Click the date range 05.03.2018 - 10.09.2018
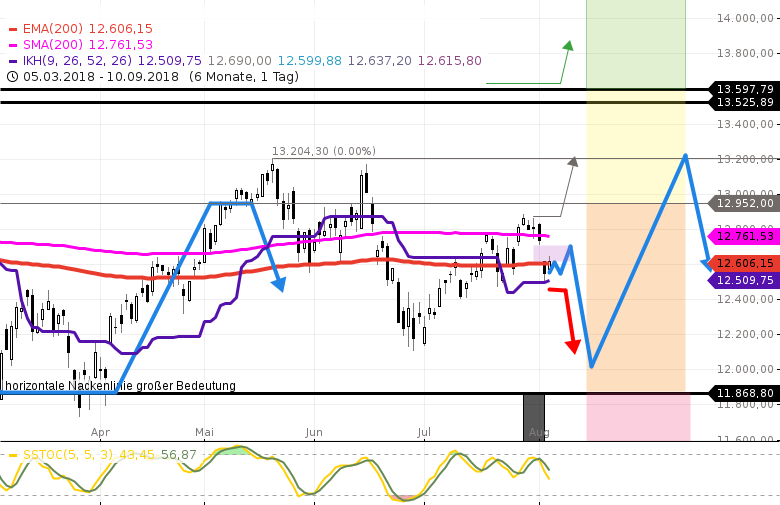The height and width of the screenshot is (505, 780). click(x=100, y=77)
